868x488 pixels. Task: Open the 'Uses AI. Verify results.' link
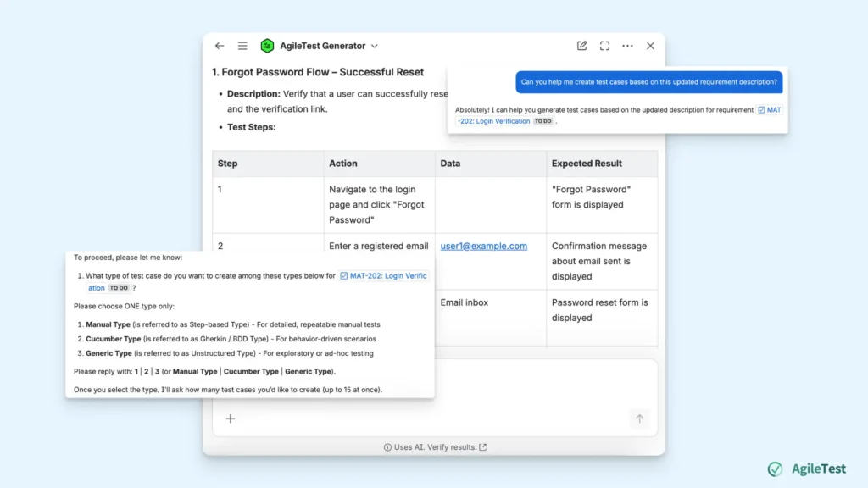[435, 447]
